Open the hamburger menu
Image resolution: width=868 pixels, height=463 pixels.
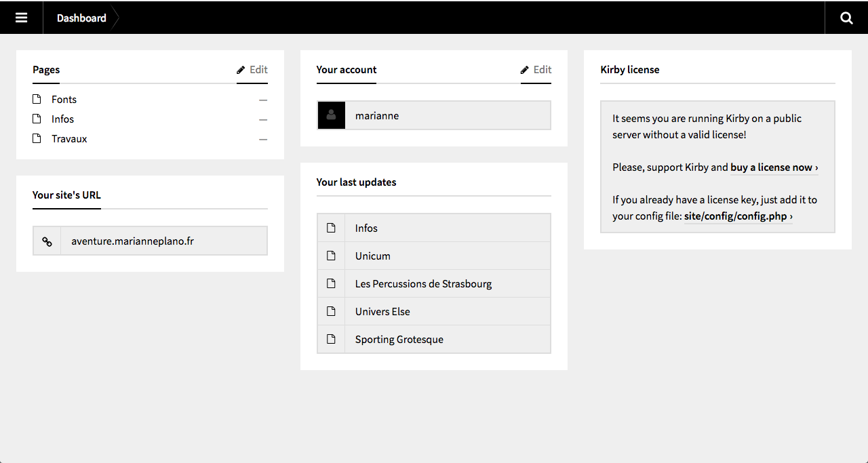22,18
